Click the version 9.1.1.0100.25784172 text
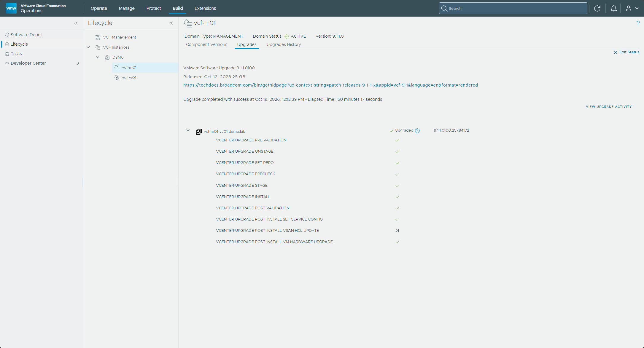 point(451,130)
